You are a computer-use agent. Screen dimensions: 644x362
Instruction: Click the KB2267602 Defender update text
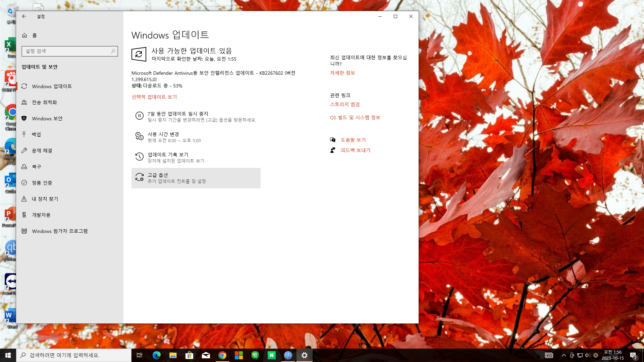pos(213,76)
